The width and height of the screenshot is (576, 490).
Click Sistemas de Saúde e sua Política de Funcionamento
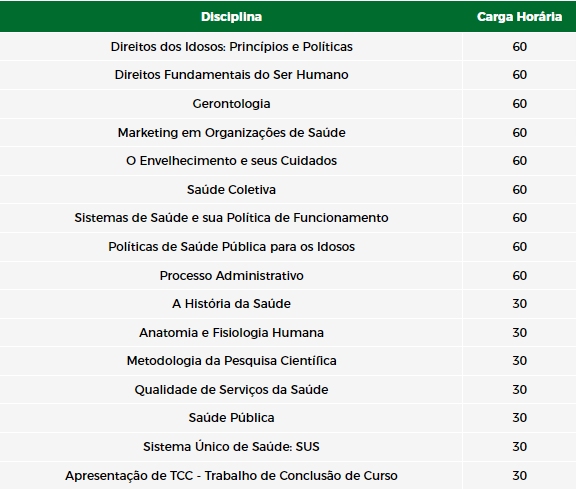(231, 218)
